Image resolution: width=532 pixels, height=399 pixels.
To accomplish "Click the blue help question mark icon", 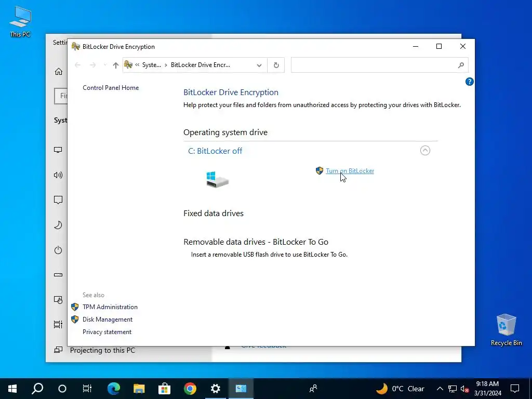I will (470, 82).
